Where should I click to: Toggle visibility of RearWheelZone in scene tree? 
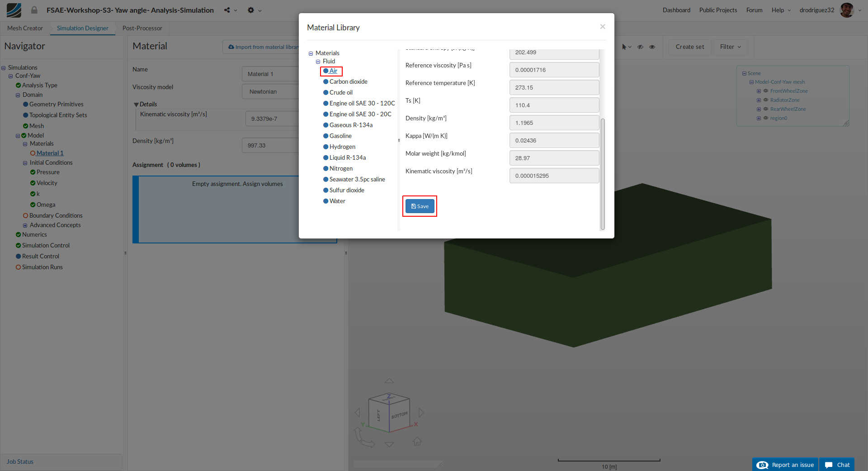[766, 109]
